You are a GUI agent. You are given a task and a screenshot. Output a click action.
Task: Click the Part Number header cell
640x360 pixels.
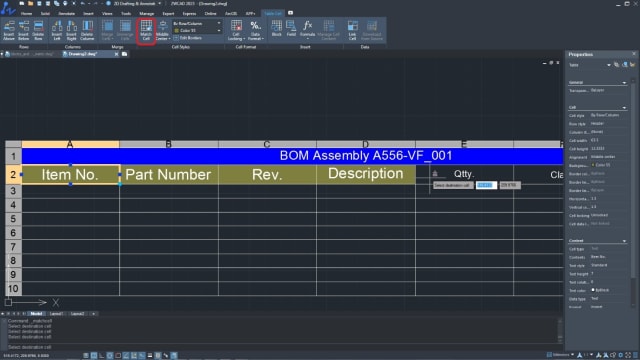(x=169, y=175)
